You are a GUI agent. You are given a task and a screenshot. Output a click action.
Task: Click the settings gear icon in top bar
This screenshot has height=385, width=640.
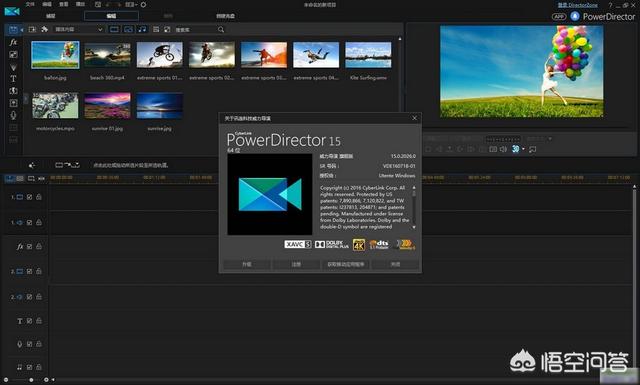click(x=144, y=4)
